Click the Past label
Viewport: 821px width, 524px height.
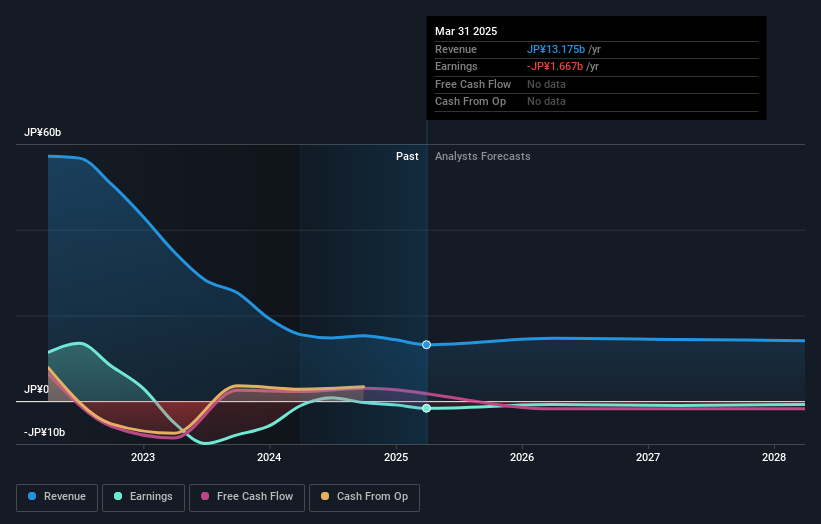tap(407, 157)
